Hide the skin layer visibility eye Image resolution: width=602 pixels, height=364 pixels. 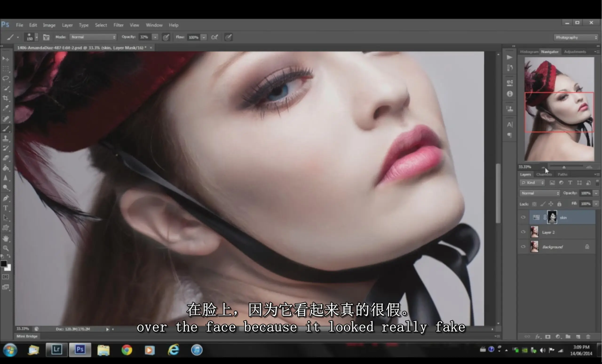pyautogui.click(x=523, y=217)
